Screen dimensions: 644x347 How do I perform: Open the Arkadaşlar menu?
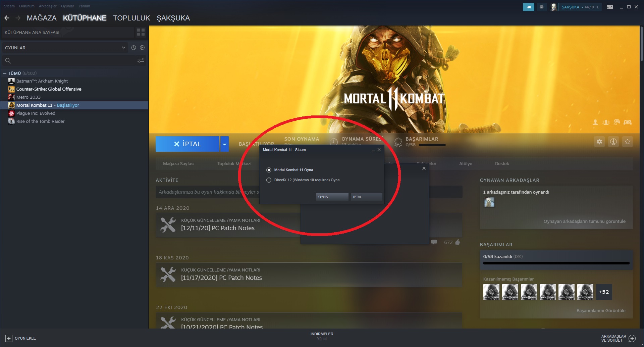pos(48,6)
